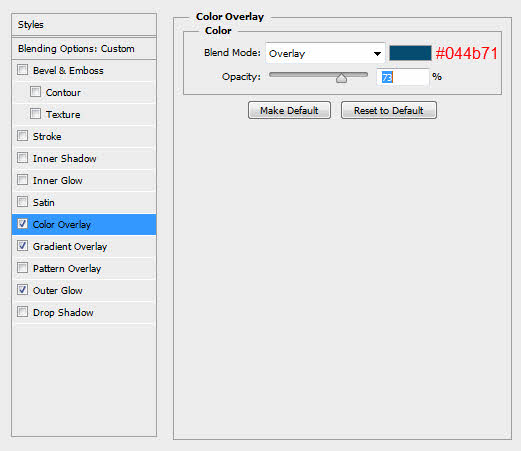Enable the Satin checkbox
This screenshot has width=523, height=451.
(22, 202)
